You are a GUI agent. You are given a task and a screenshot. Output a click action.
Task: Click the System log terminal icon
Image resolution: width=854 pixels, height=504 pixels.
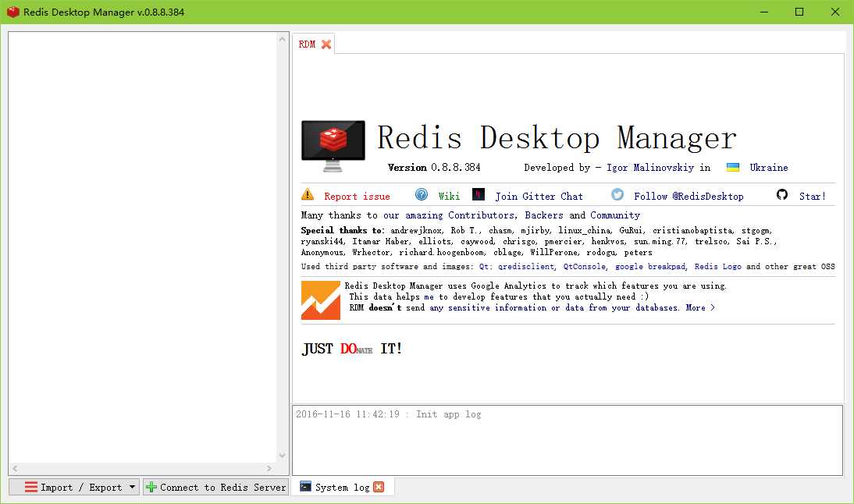click(305, 487)
